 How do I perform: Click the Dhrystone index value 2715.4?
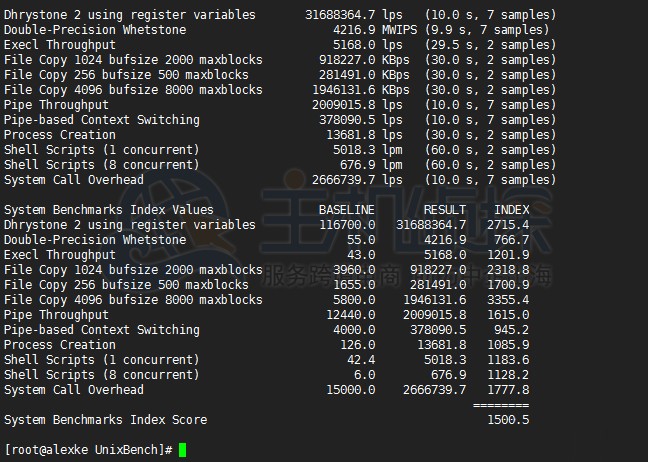click(x=508, y=225)
